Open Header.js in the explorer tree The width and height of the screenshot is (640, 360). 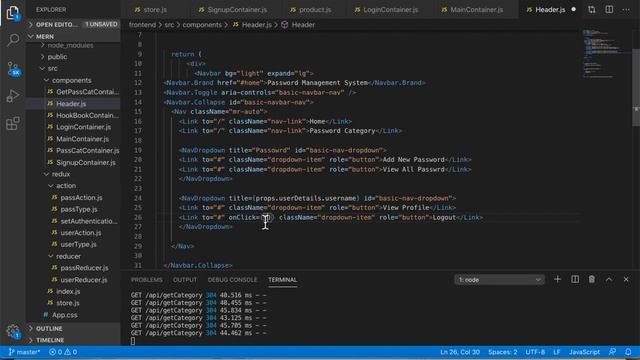(x=71, y=104)
